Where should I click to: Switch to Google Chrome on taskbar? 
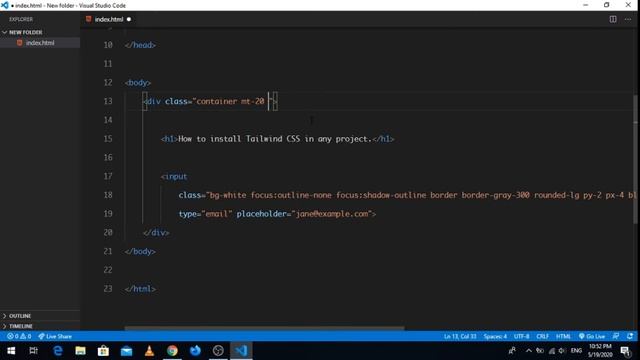click(x=172, y=351)
